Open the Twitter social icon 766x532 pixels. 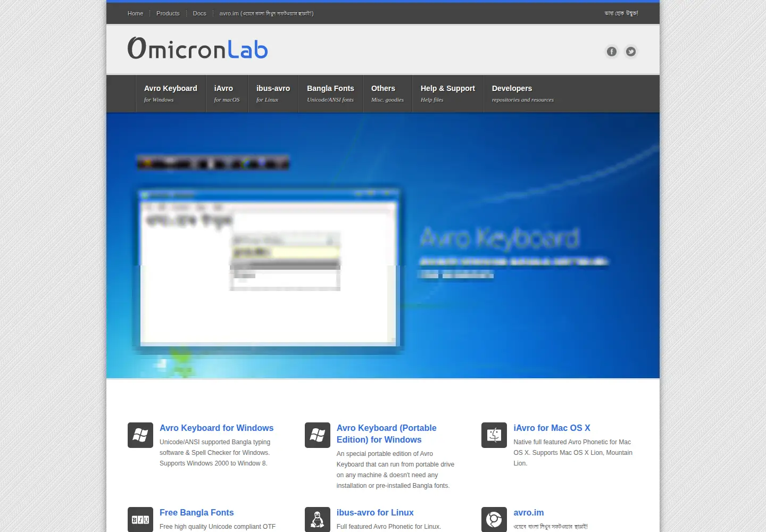tap(631, 52)
